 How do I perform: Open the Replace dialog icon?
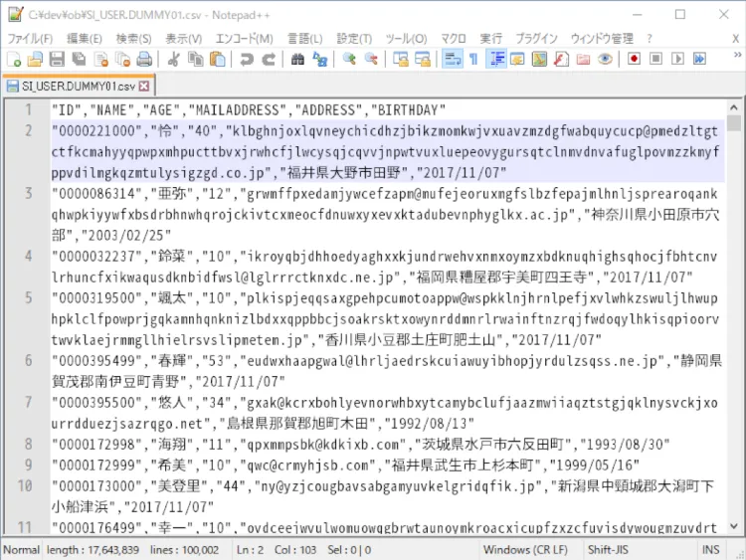(x=319, y=59)
